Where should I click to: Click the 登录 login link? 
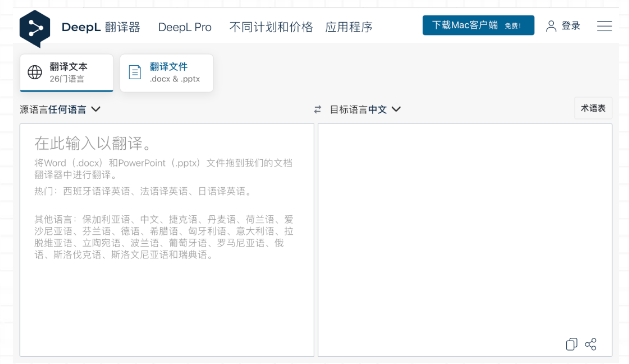[570, 26]
